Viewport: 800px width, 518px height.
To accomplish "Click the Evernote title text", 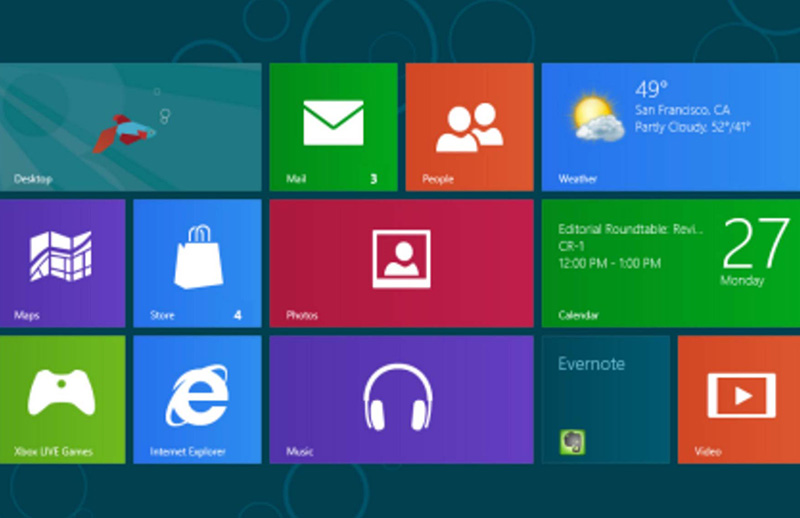I will [591, 364].
